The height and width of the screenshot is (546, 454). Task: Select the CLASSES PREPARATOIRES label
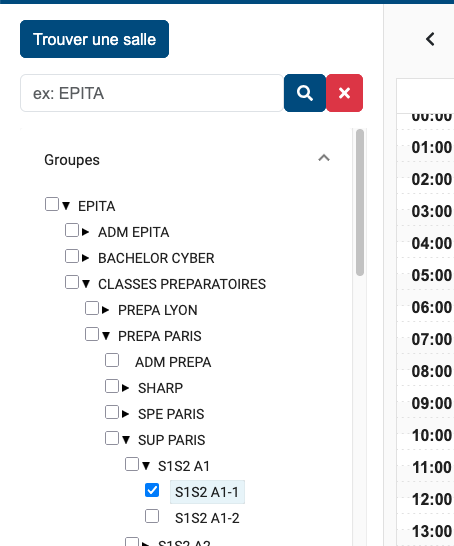click(182, 284)
